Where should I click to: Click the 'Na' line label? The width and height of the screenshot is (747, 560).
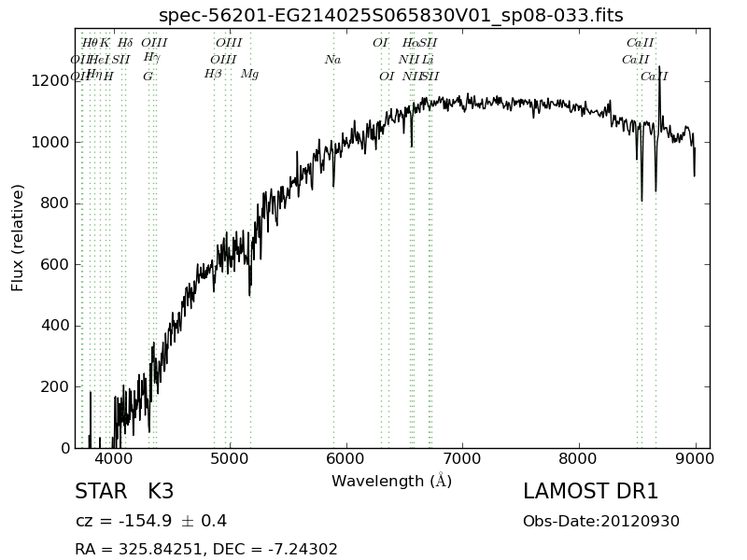(x=332, y=60)
